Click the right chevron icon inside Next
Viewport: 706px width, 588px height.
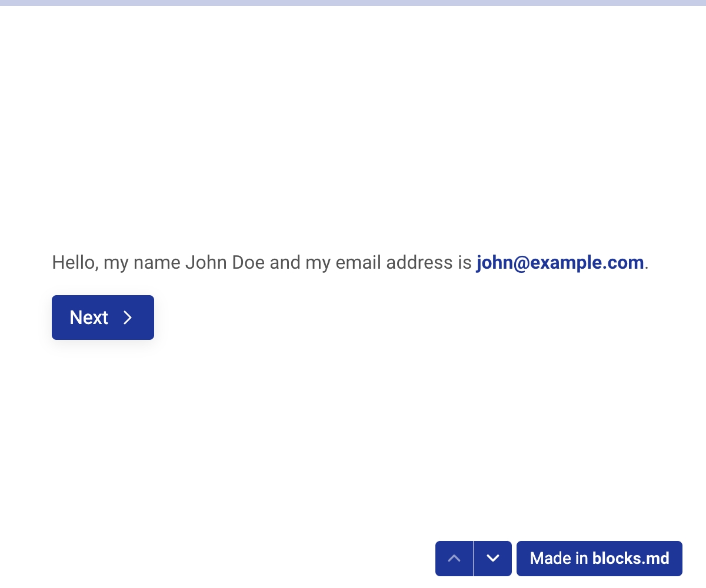pyautogui.click(x=128, y=318)
